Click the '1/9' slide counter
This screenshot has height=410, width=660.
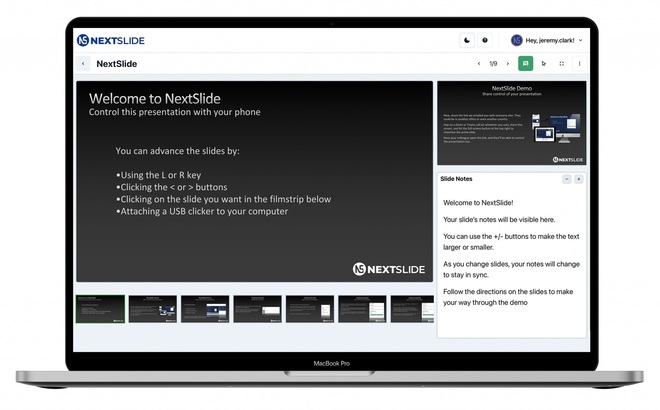coord(493,64)
